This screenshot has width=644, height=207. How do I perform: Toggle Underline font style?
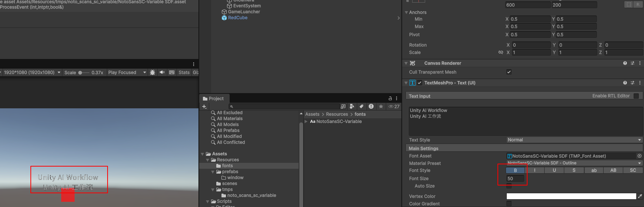pos(554,170)
